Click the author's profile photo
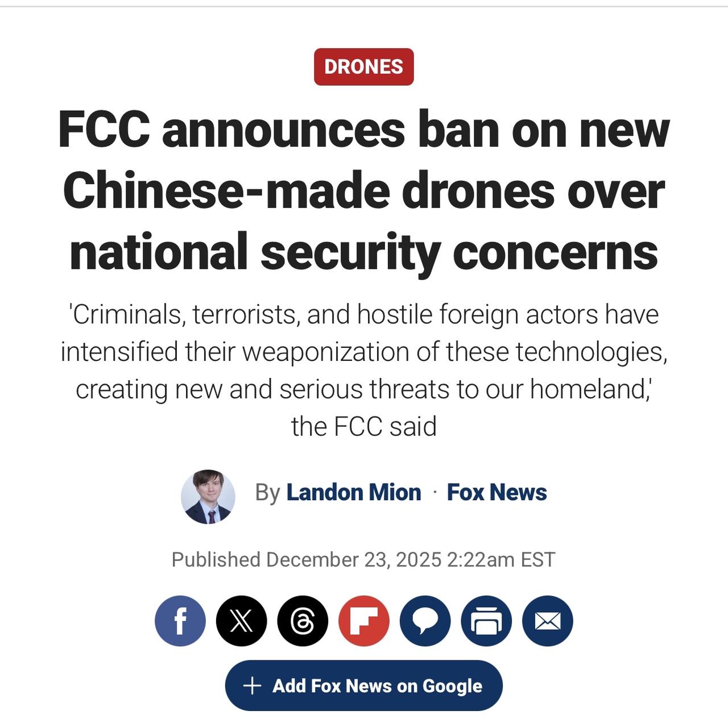This screenshot has width=728, height=719. click(208, 496)
